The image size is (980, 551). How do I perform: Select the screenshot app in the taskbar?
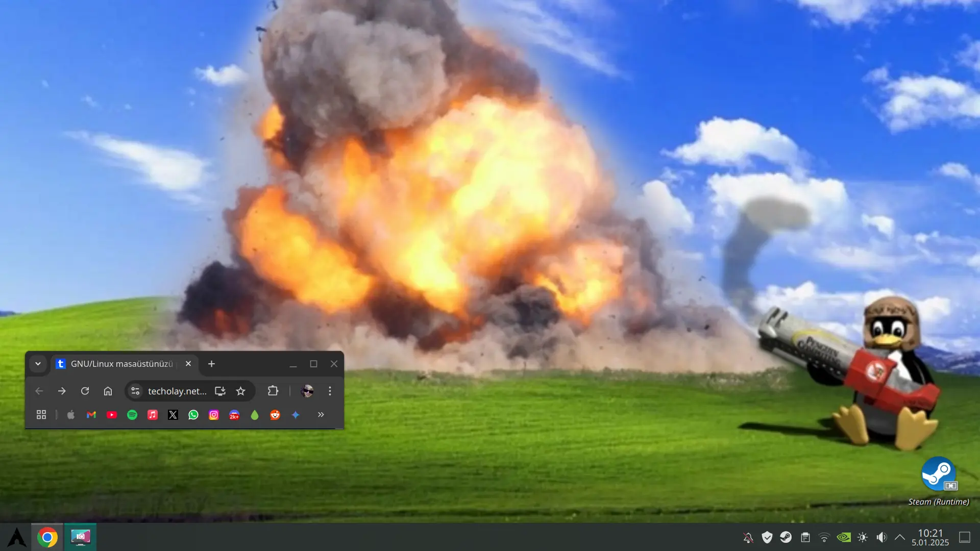pyautogui.click(x=80, y=537)
